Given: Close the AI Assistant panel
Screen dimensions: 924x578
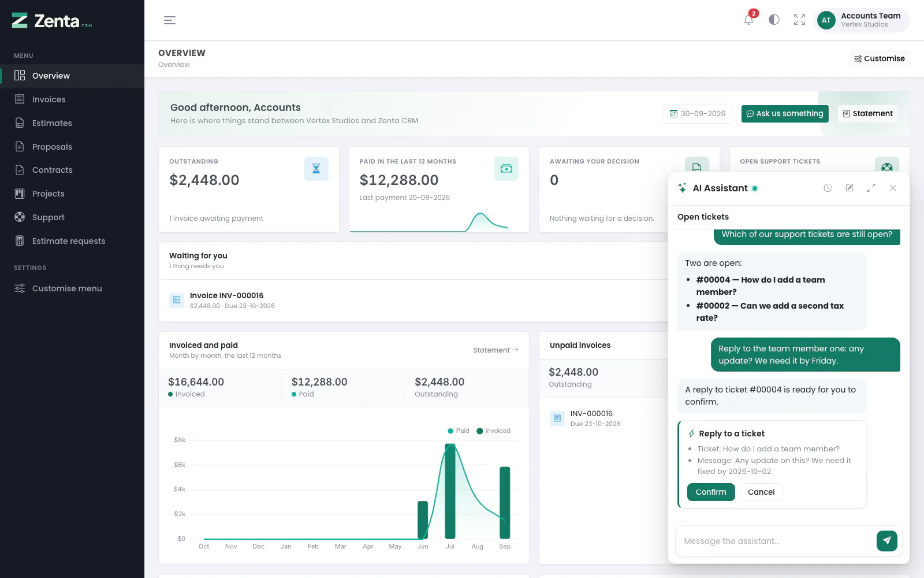Looking at the screenshot, I should 893,188.
